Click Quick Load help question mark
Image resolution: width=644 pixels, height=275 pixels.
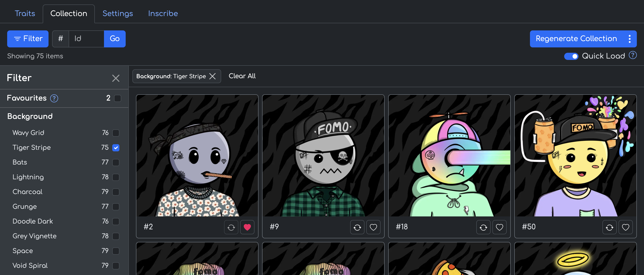[633, 55]
